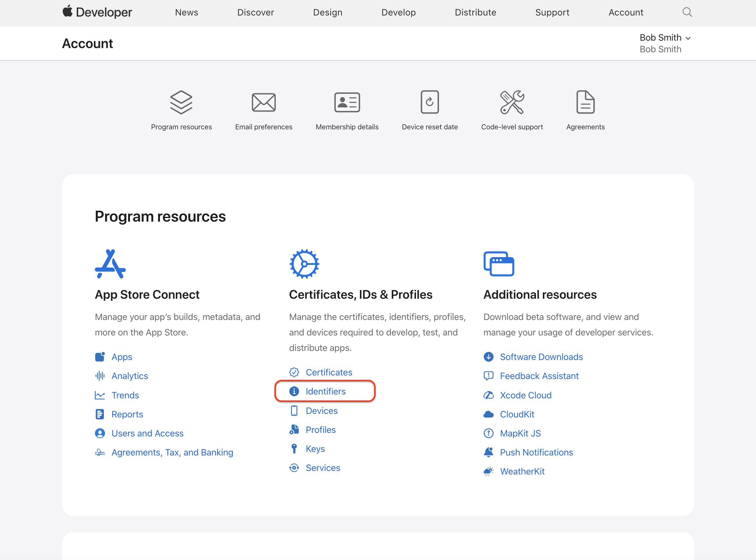Open the Develop menu item
The image size is (756, 560).
[399, 13]
